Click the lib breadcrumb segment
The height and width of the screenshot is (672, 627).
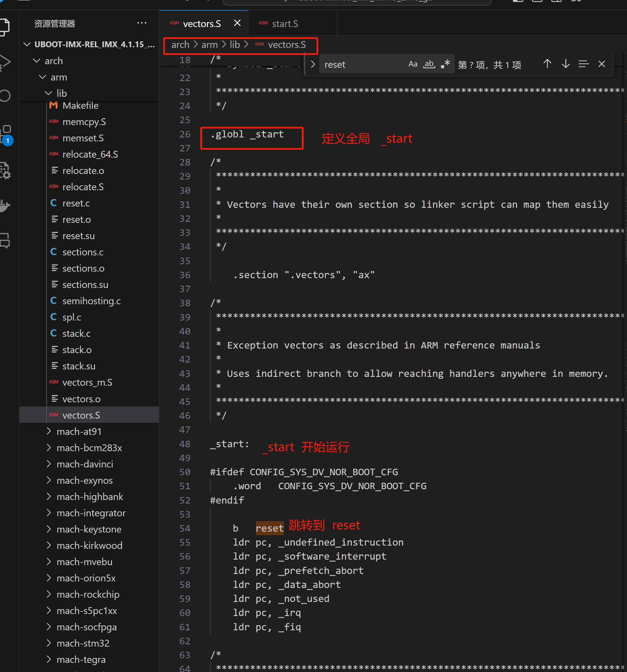tap(234, 45)
